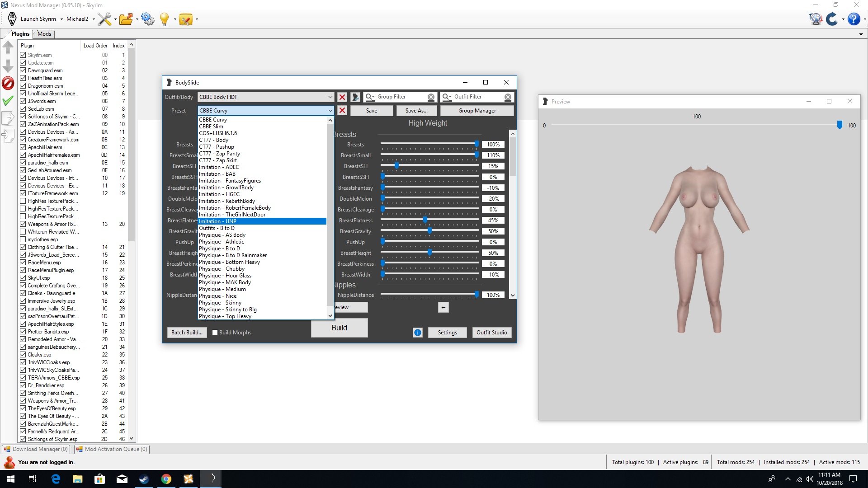Open the Windows Start menu
This screenshot has width=868, height=488.
pos(11,479)
